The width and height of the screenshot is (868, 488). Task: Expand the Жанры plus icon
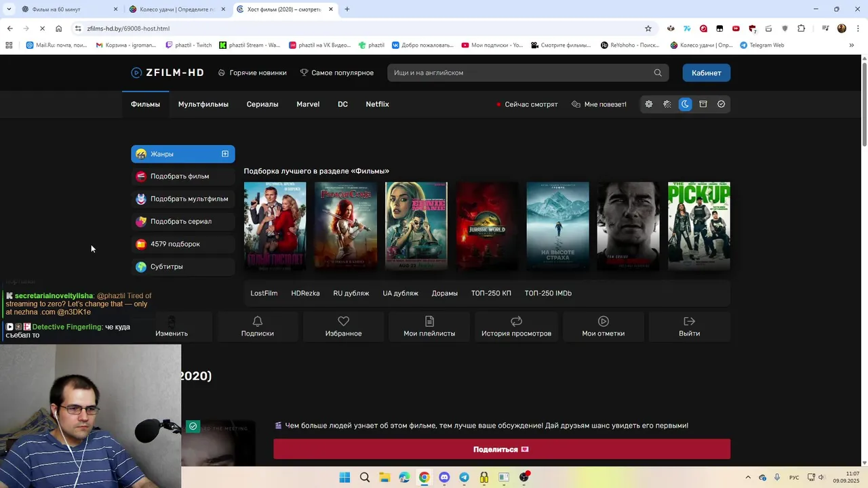coord(225,154)
